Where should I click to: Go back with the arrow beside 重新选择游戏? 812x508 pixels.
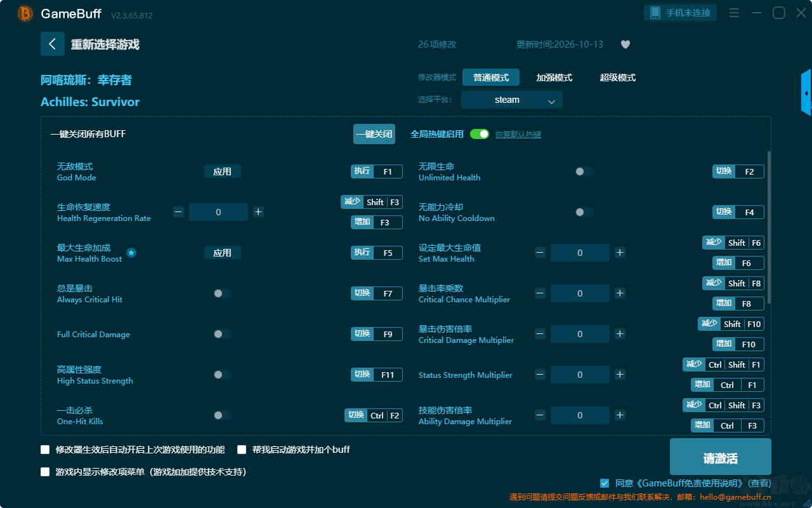(x=53, y=44)
